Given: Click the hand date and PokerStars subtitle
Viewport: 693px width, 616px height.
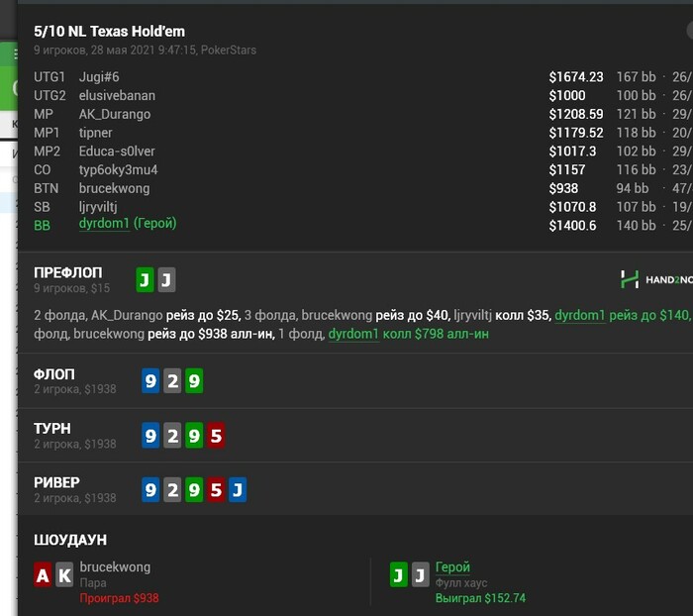Looking at the screenshot, I should point(145,50).
